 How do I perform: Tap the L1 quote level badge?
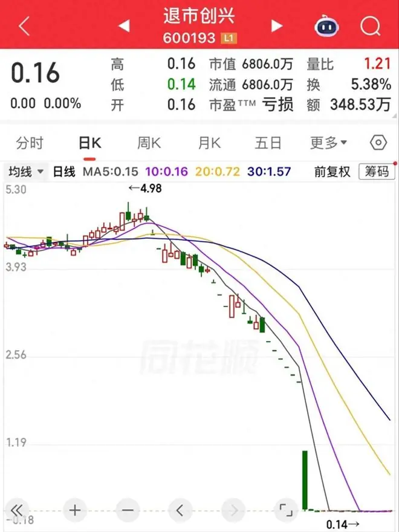point(229,38)
